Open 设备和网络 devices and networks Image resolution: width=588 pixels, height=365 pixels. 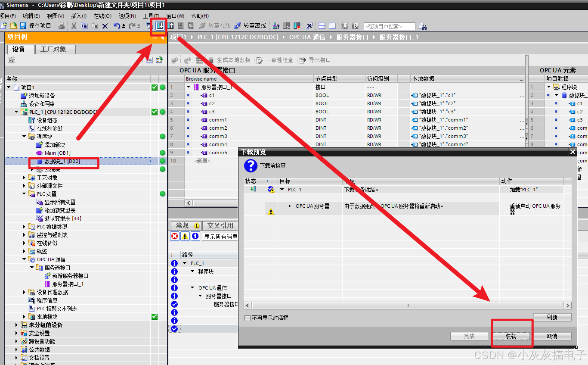coord(38,104)
